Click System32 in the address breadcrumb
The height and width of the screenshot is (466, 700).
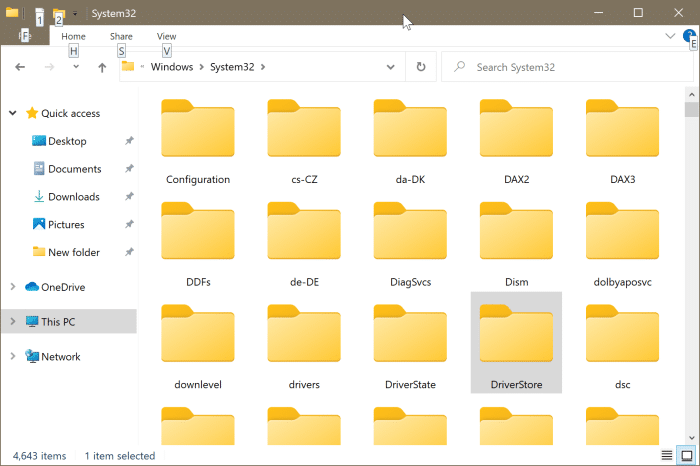[x=232, y=67]
